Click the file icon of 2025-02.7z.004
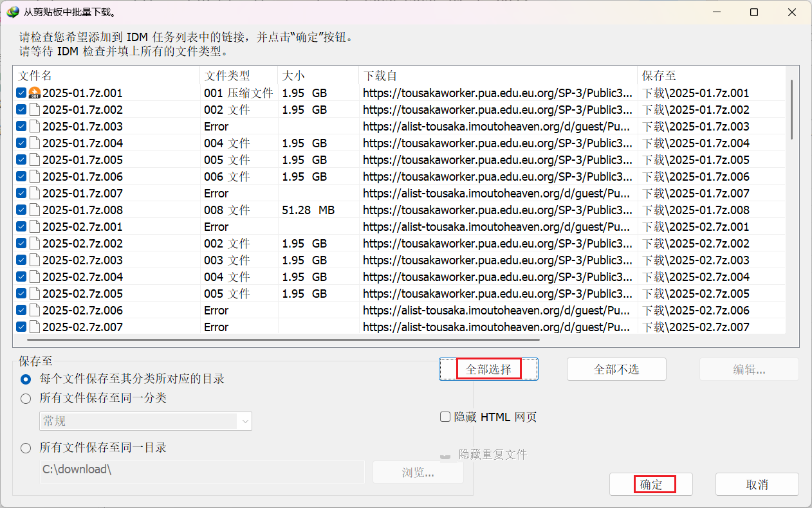Screen dimensions: 812x508 (x=35, y=277)
